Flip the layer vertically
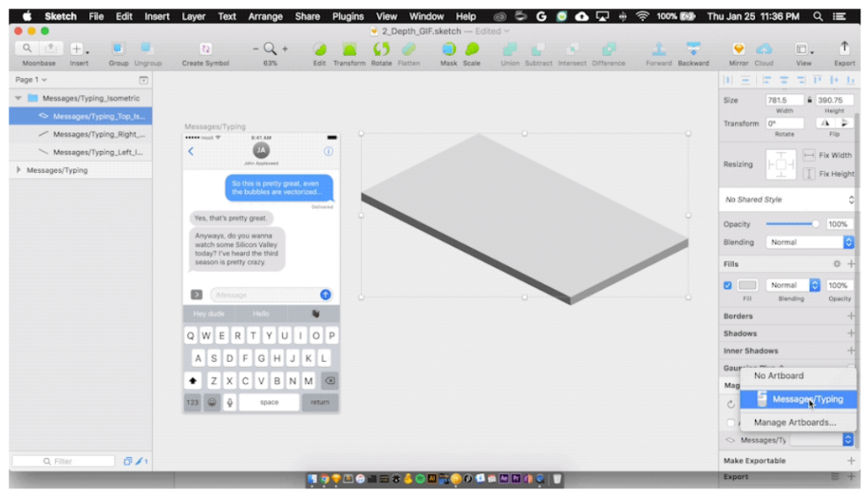Image resolution: width=868 pixels, height=496 pixels. [843, 124]
